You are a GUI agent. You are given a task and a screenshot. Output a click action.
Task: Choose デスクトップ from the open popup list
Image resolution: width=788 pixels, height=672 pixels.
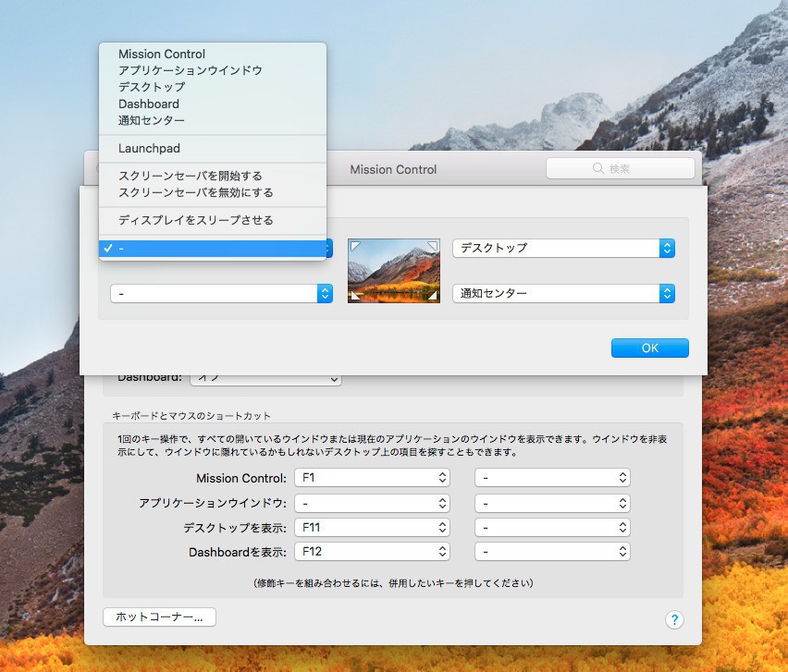point(213,87)
